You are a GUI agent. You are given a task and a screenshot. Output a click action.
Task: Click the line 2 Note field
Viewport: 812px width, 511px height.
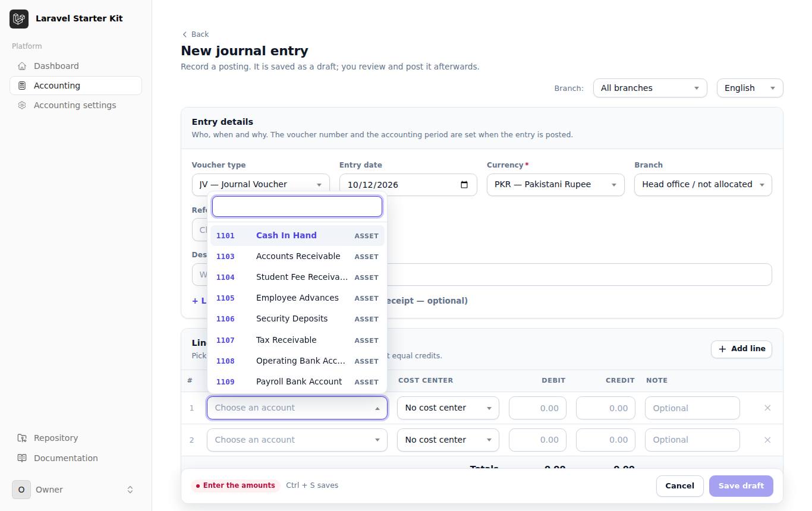[x=693, y=440]
